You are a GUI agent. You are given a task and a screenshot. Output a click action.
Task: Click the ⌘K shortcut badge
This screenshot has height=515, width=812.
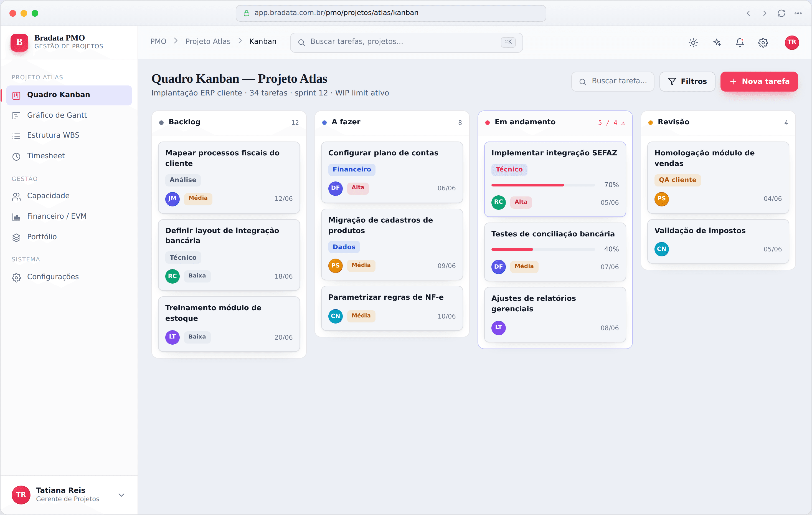click(x=508, y=42)
